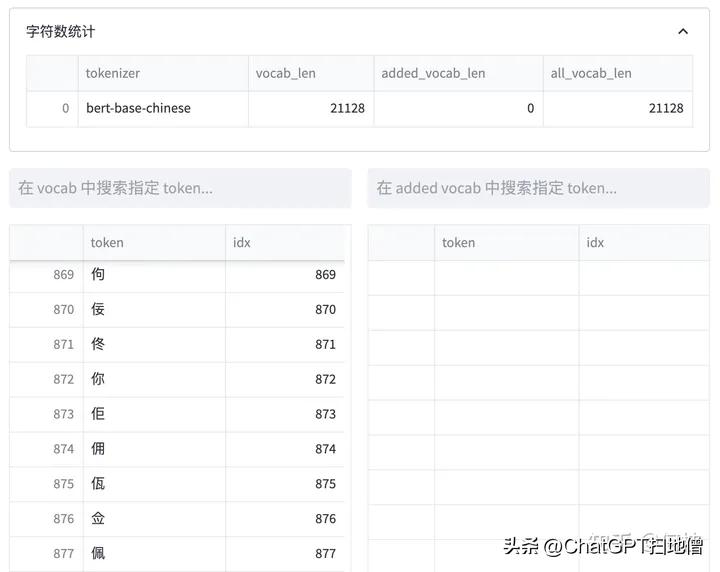Click the added vocab search field

538,188
